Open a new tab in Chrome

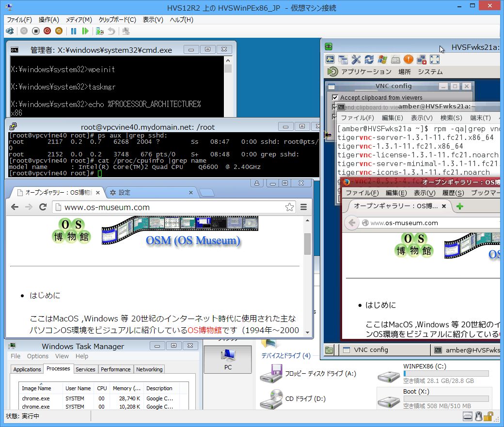click(x=206, y=193)
